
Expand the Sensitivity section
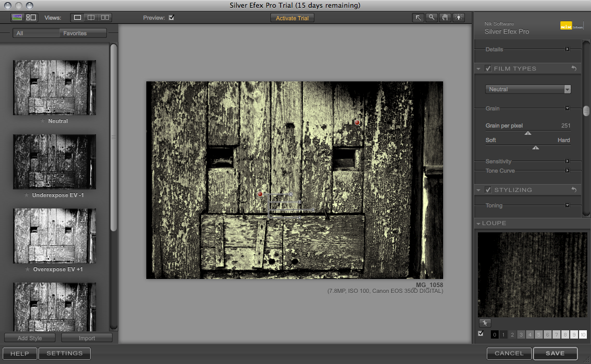point(567,161)
